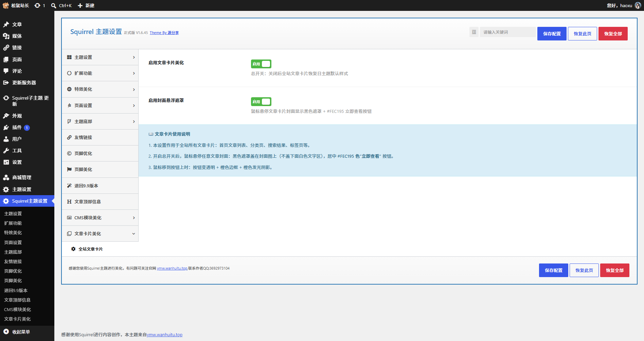
Task: Click the gear icon beside Squirrel主题设置
Action: [6, 201]
